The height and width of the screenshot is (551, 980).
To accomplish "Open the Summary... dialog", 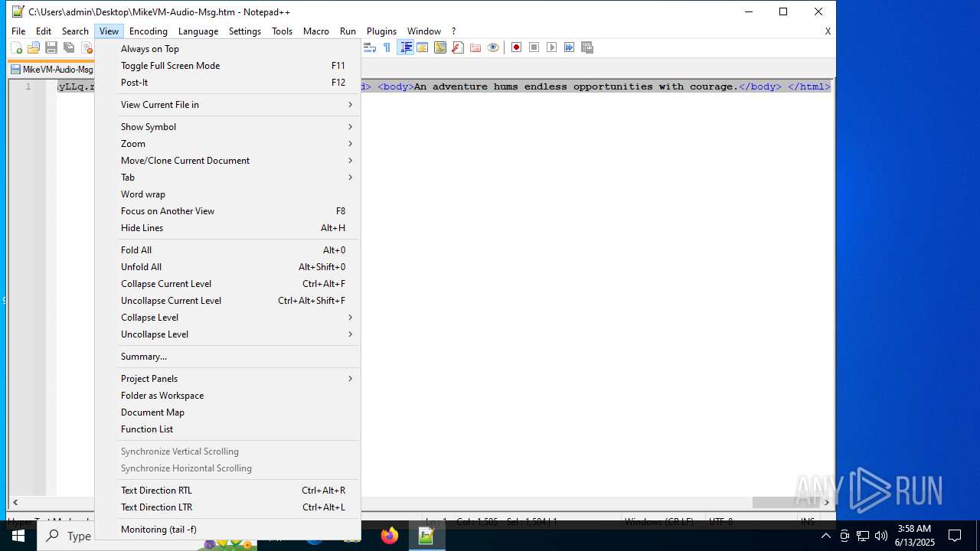I will [227, 357].
